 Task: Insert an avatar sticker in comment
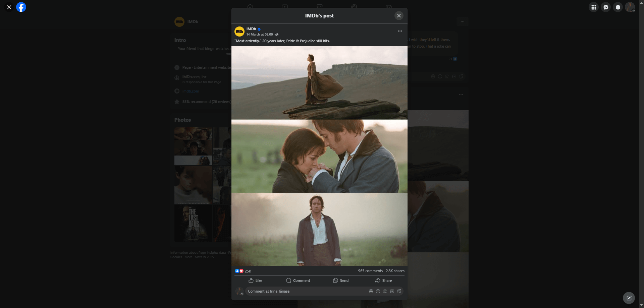[x=371, y=291]
